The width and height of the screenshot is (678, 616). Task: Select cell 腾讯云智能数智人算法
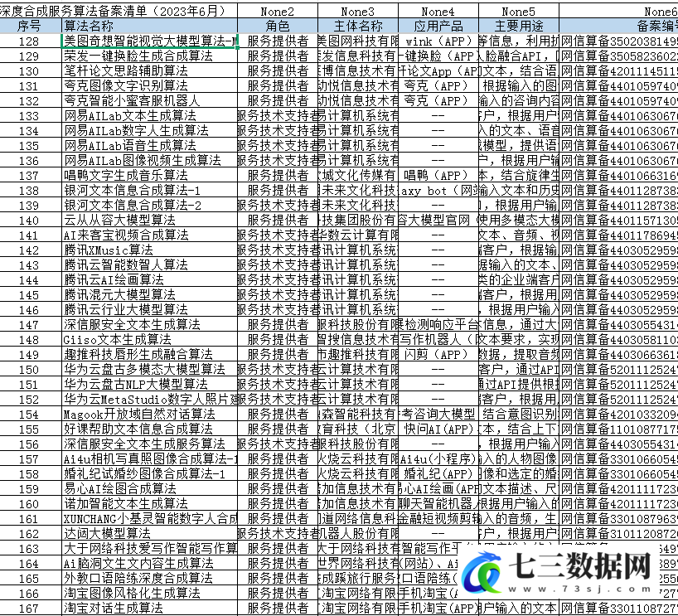(x=150, y=265)
